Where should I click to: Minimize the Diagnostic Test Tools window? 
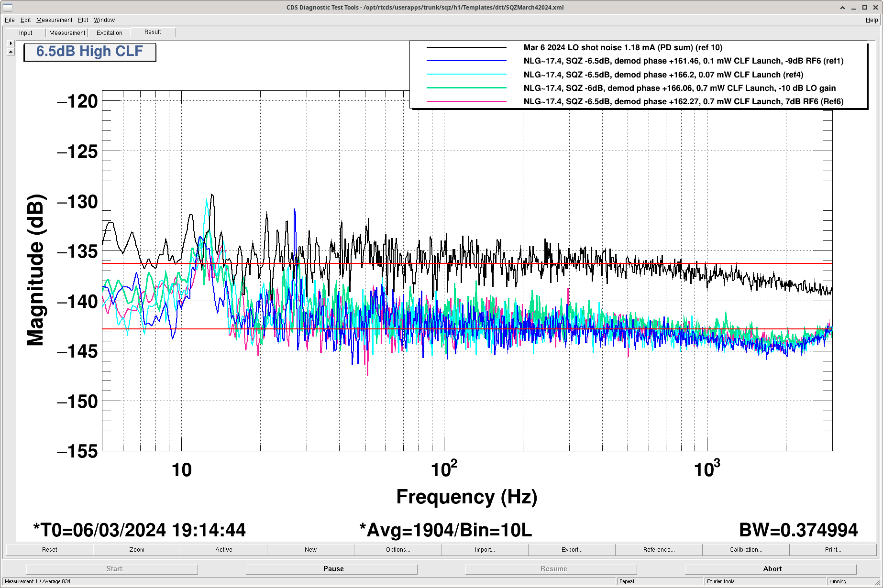pyautogui.click(x=853, y=7)
